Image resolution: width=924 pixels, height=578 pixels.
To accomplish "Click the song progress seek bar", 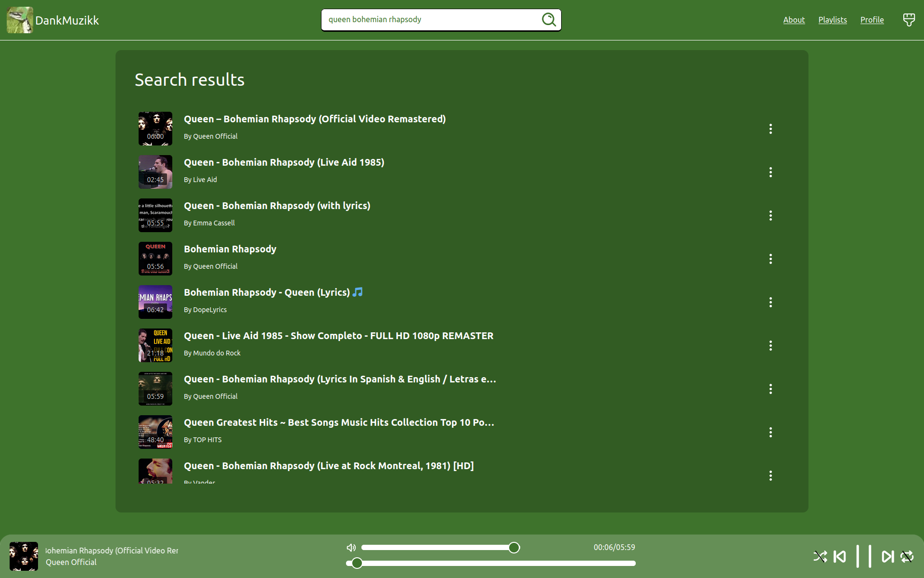I will (x=491, y=563).
